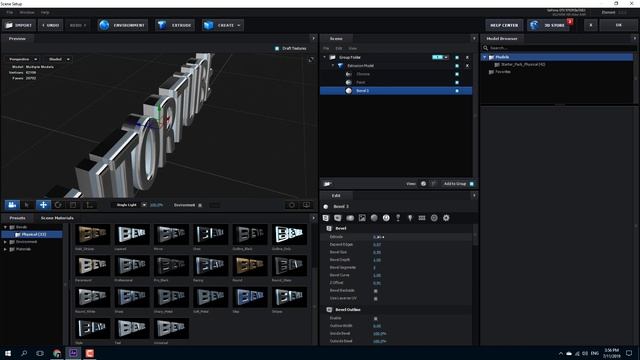Collapse the Extrusion Model tree arrow

(333, 66)
